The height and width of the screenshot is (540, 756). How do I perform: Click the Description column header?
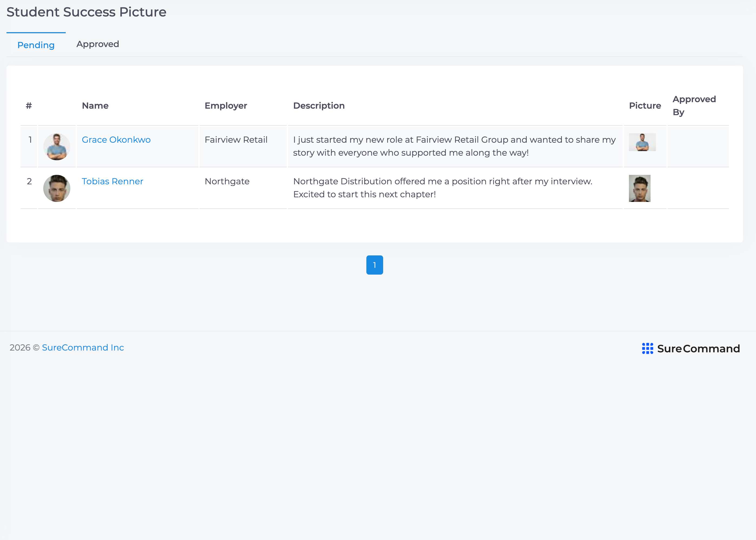point(319,106)
